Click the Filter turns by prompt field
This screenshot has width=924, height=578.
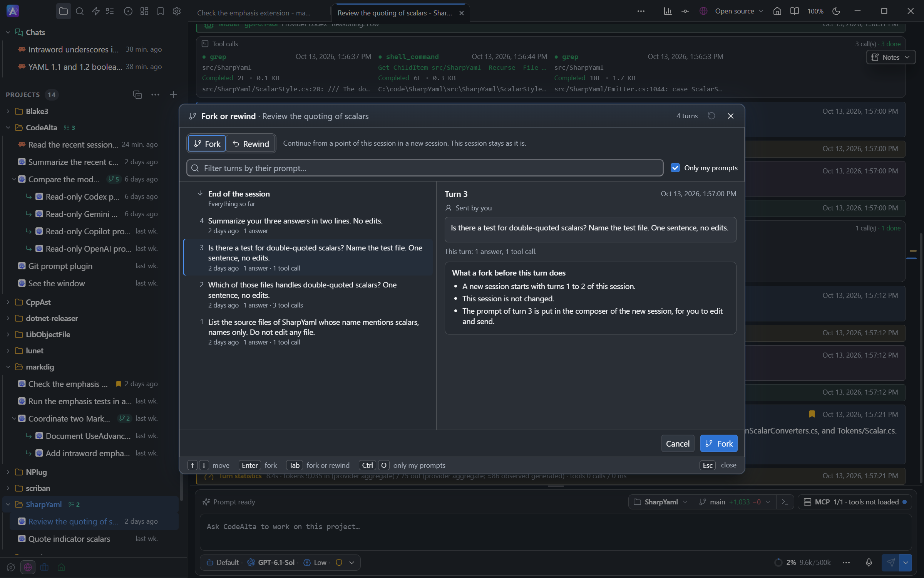tap(425, 168)
